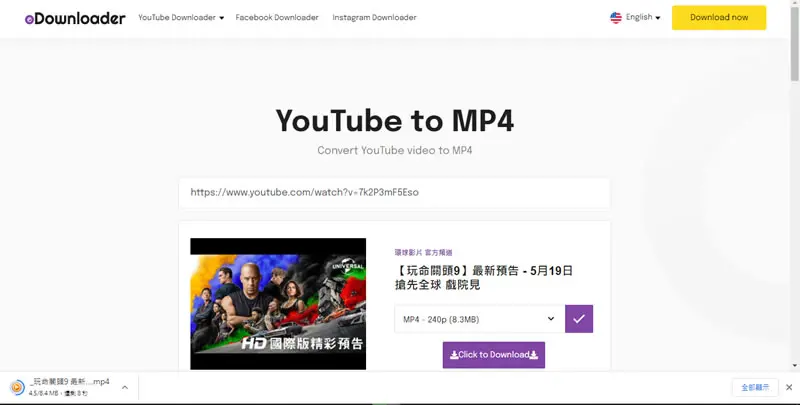Click the yellow Download now button
This screenshot has height=405, width=800.
pos(719,17)
